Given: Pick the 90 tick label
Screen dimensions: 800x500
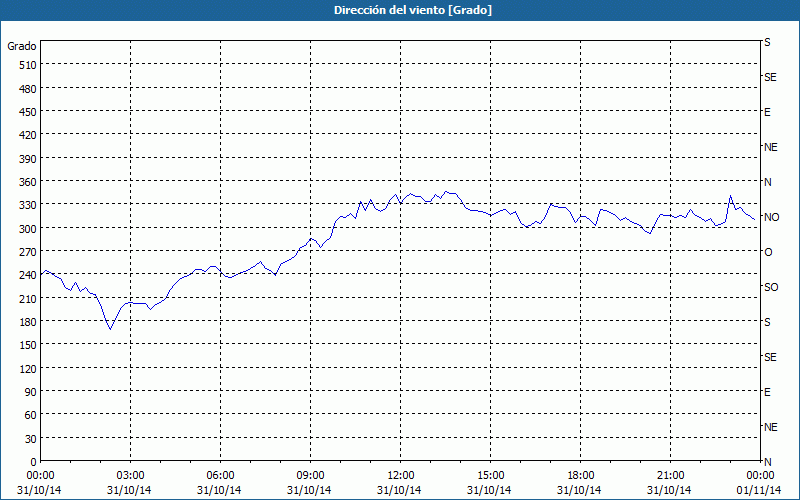Looking at the screenshot, I should pos(31,392).
